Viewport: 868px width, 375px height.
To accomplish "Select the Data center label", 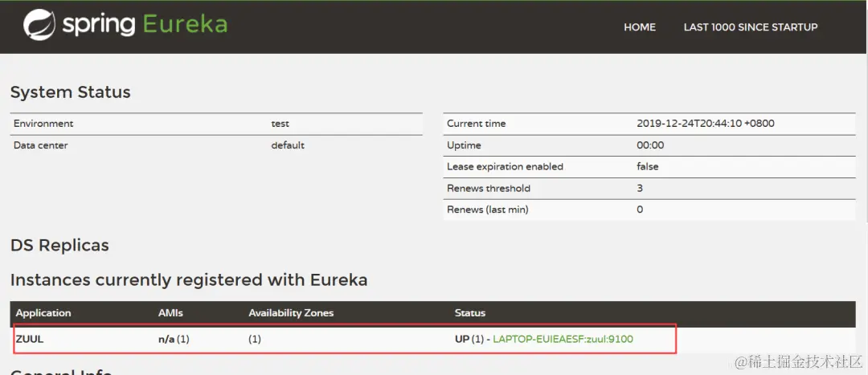I will pos(40,145).
